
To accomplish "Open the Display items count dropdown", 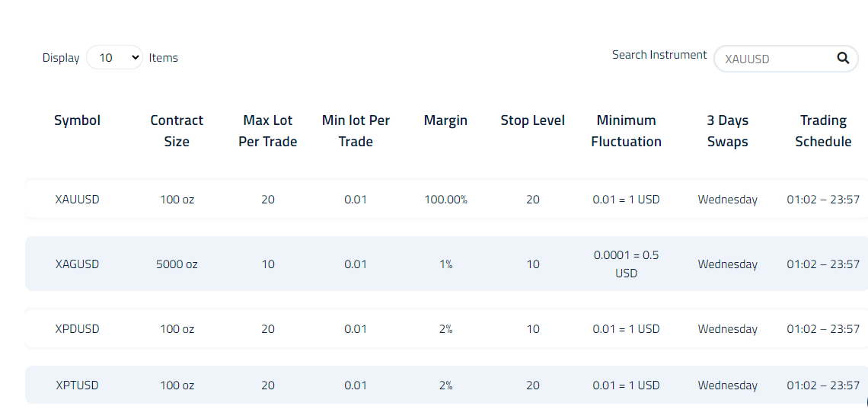I will (114, 58).
